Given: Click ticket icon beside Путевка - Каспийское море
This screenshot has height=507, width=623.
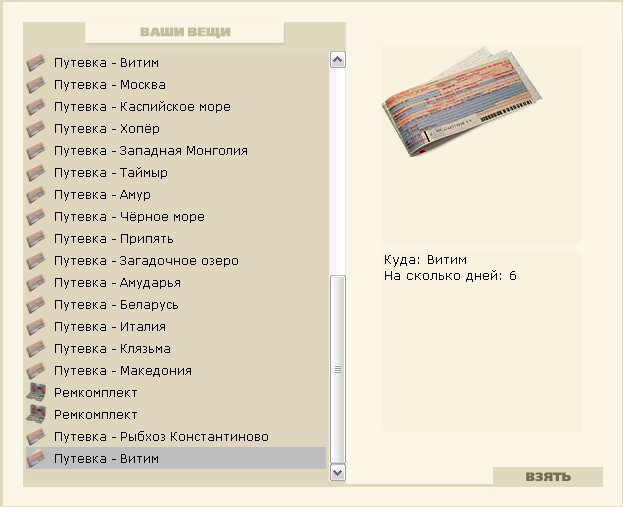Looking at the screenshot, I should pyautogui.click(x=36, y=107).
